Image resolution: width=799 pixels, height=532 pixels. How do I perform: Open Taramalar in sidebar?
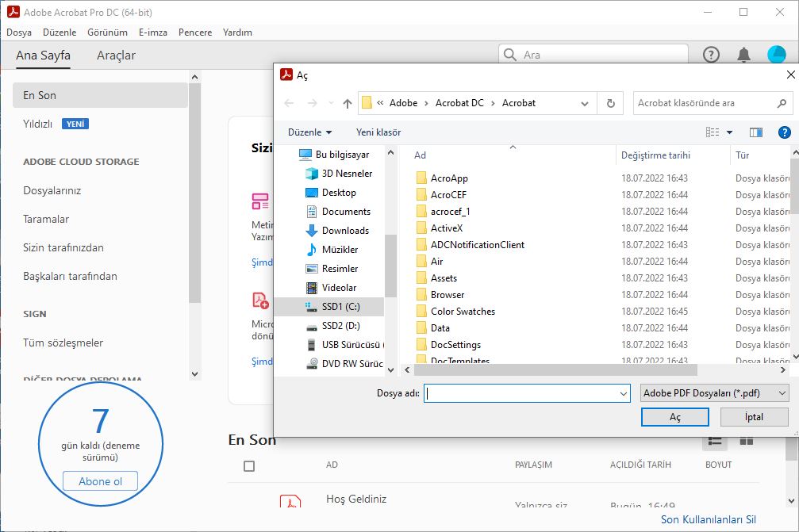pos(46,219)
